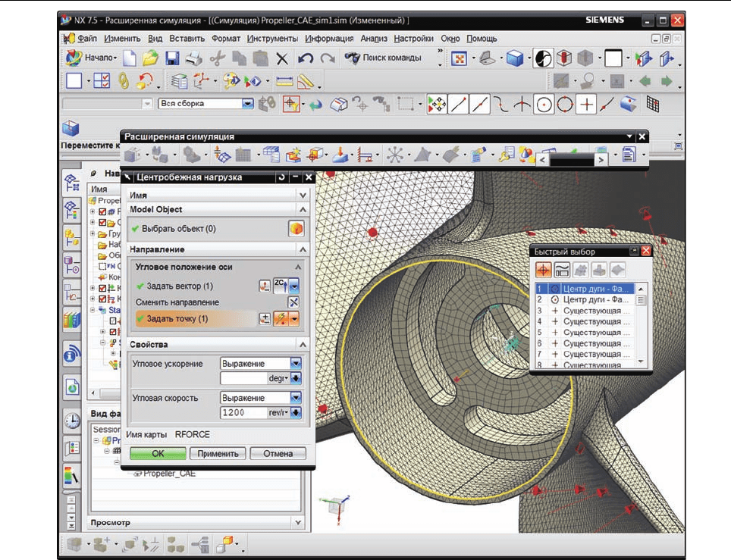Click the Отмена button
The height and width of the screenshot is (560, 731).
pyautogui.click(x=278, y=453)
